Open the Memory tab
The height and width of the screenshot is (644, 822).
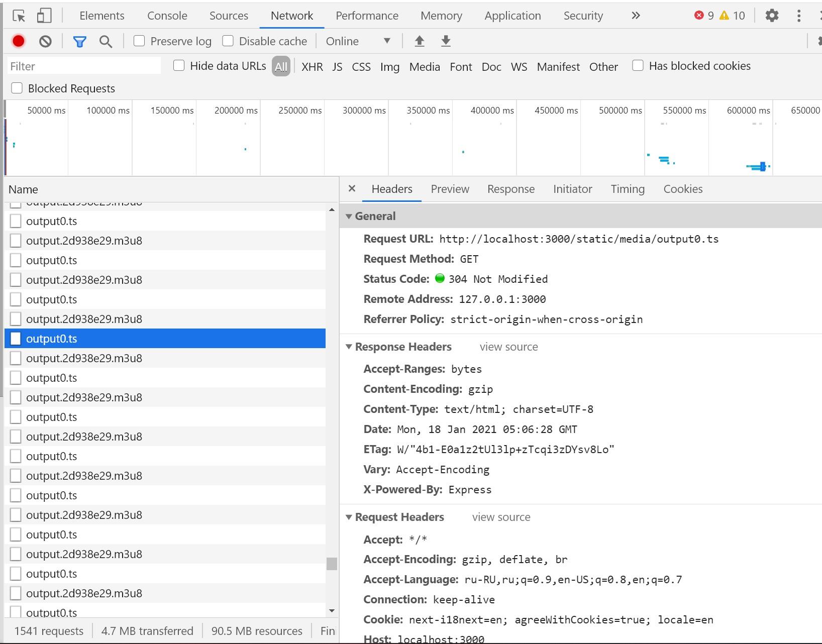tap(441, 16)
